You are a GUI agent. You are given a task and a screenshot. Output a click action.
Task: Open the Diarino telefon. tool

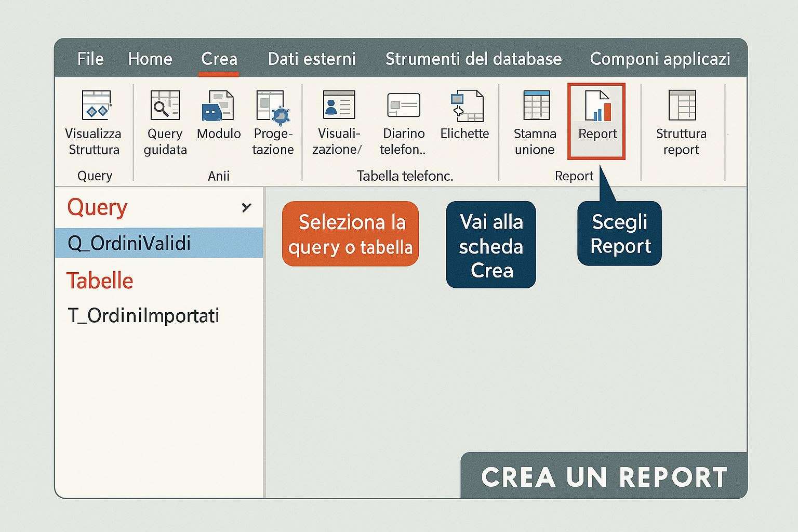(403, 105)
